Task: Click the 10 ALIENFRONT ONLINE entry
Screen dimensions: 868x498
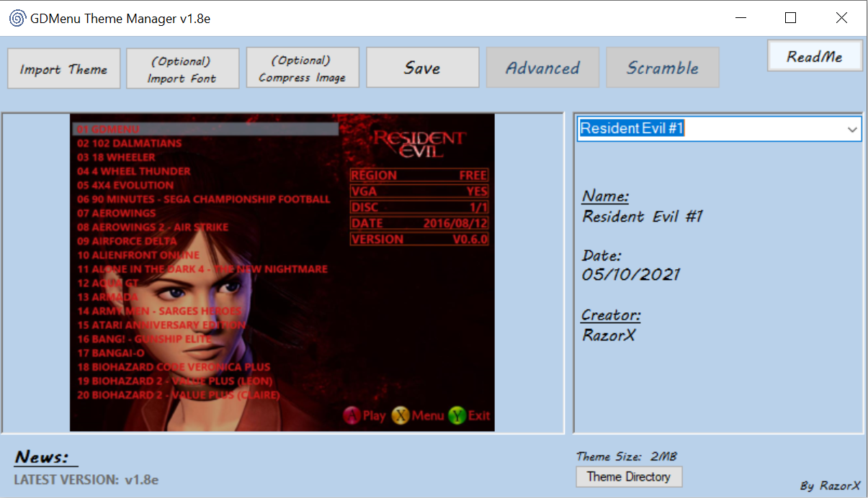Action: pos(138,255)
